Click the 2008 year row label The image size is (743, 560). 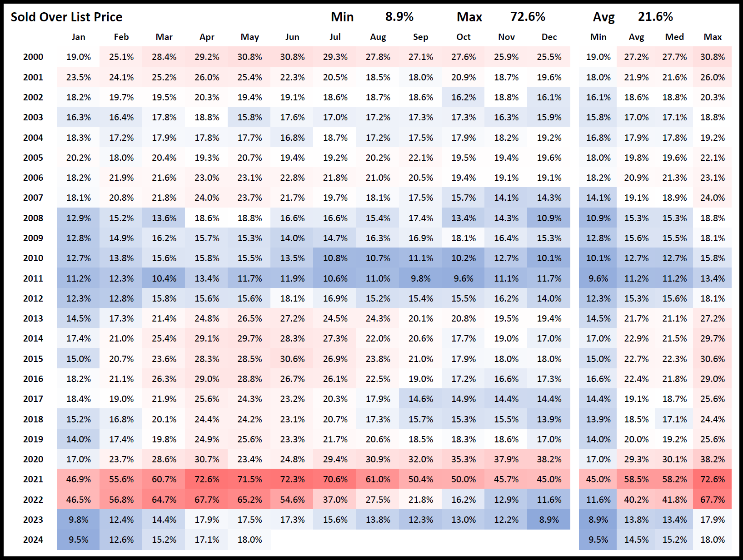point(33,218)
